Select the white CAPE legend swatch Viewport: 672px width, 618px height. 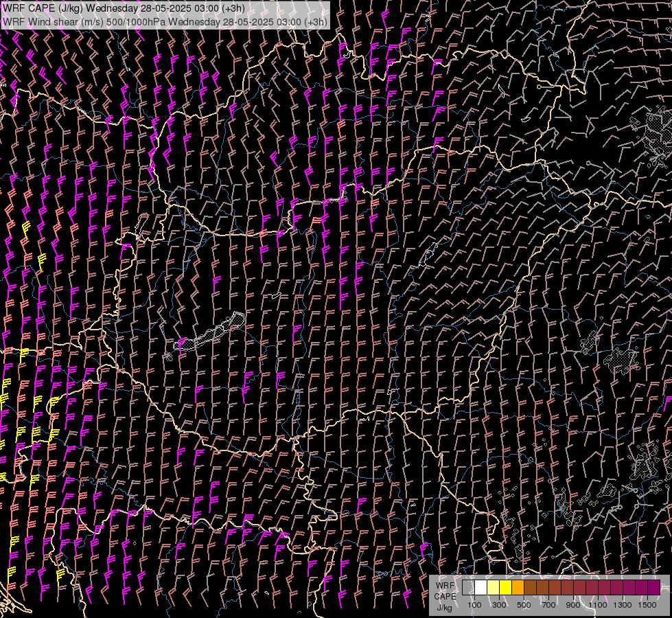click(480, 587)
